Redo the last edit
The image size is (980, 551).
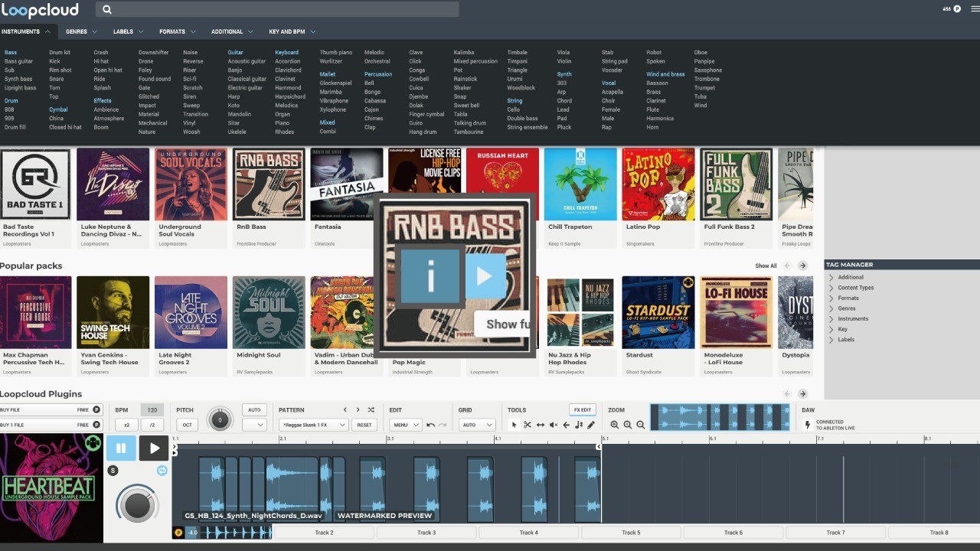tap(443, 425)
